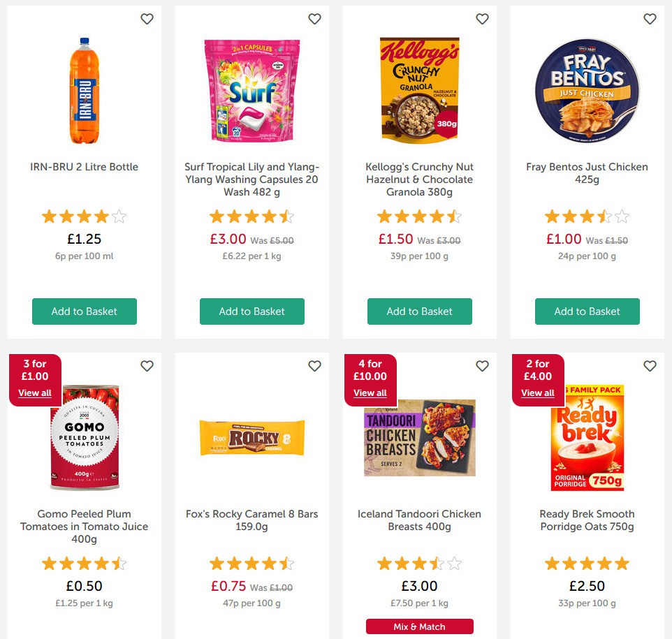The image size is (672, 639).
Task: Favourite the Gomo Peeled Plum Tomatoes
Action: (x=147, y=366)
